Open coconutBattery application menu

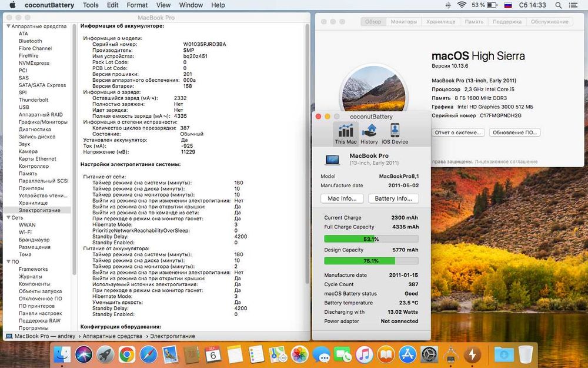49,5
